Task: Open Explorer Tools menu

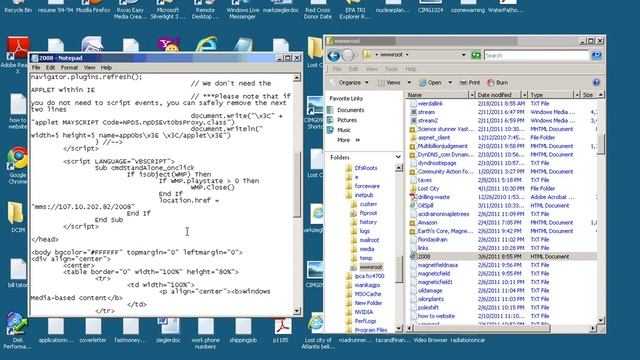Action: click(391, 69)
